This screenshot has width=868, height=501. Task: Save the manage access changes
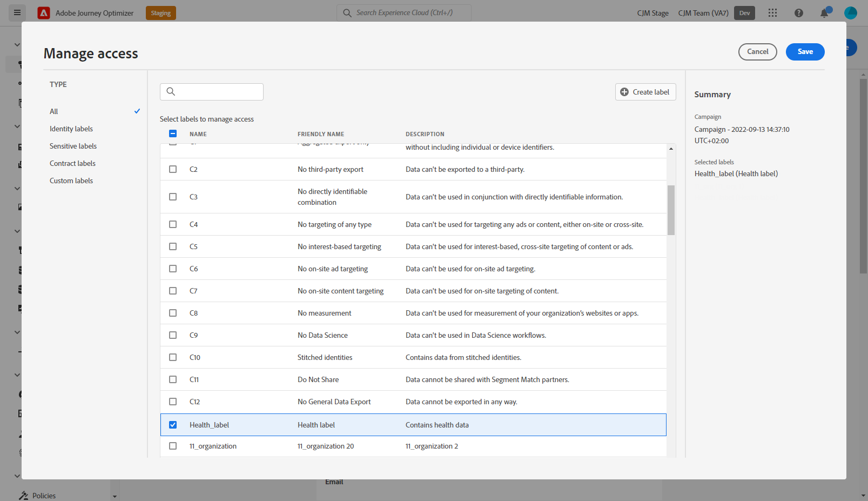click(x=805, y=52)
